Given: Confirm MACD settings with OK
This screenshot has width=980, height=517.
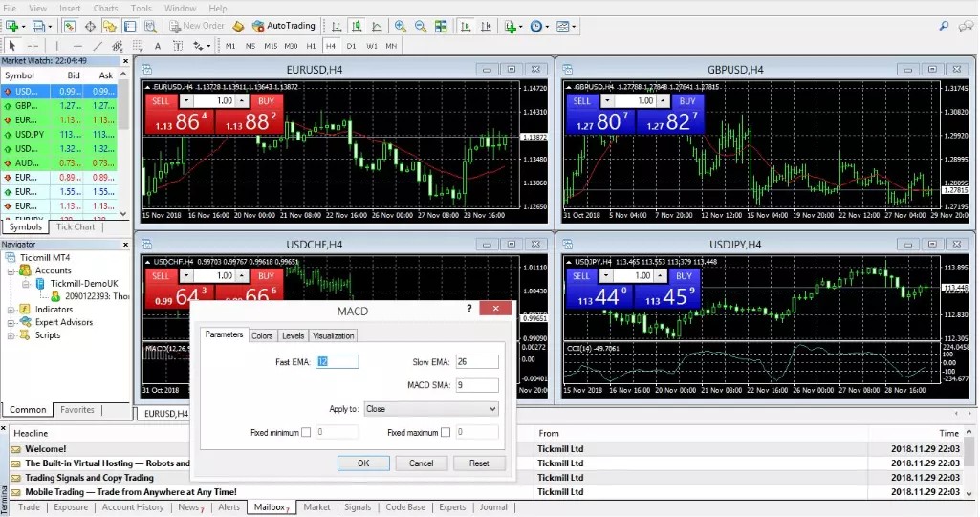Looking at the screenshot, I should click(x=363, y=463).
